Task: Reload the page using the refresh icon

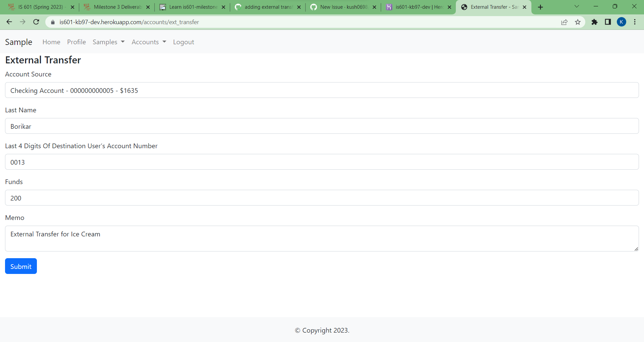Action: 36,22
